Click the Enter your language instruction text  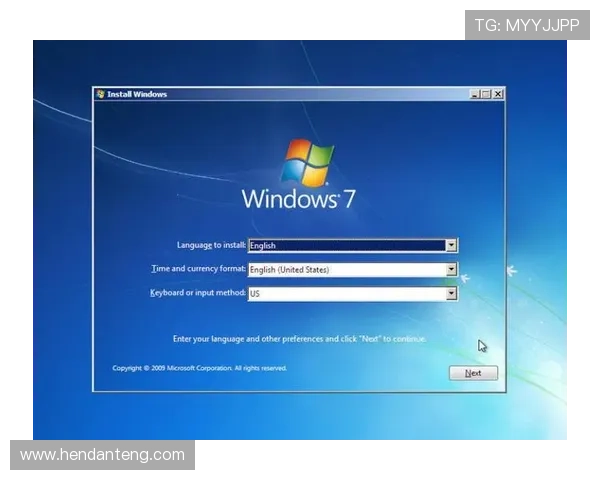pos(299,339)
